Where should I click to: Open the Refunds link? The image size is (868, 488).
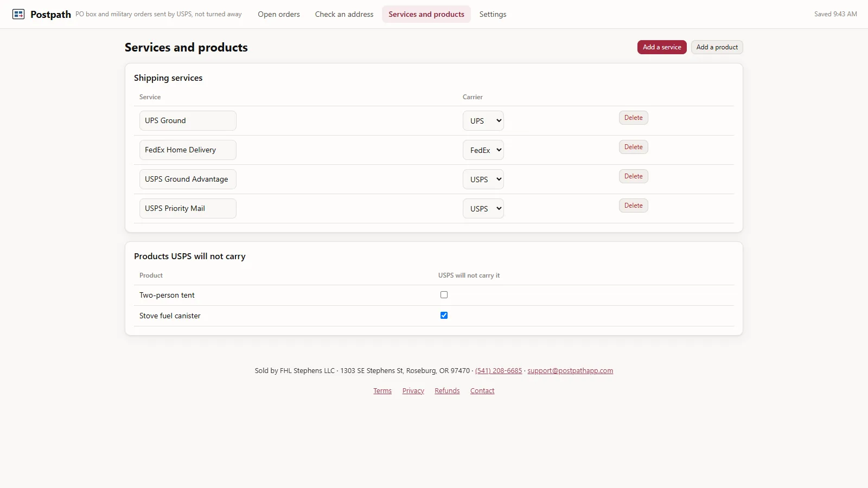[x=447, y=391]
